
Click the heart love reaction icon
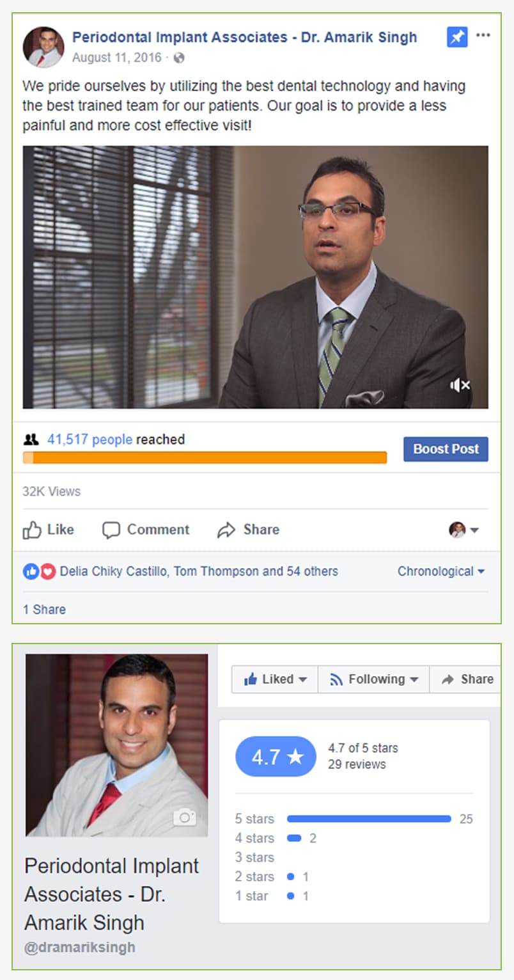(x=48, y=571)
